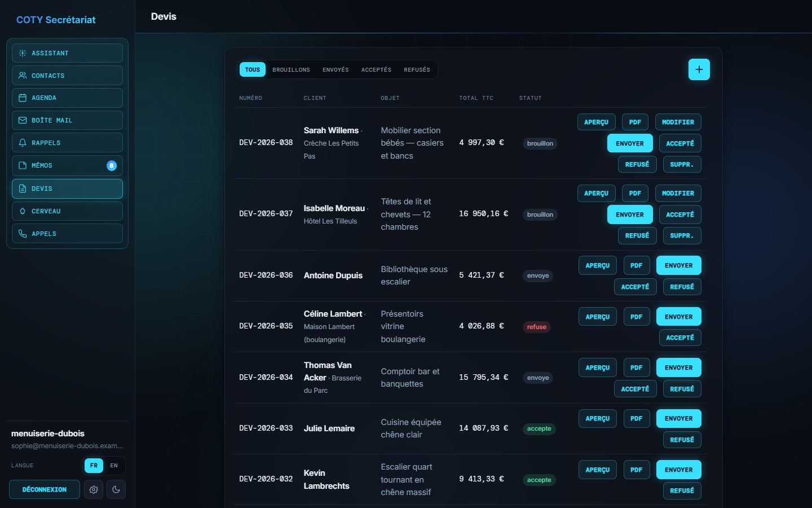Image resolution: width=812 pixels, height=508 pixels.
Task: Click quote number DEV-2026-034
Action: pos(266,377)
